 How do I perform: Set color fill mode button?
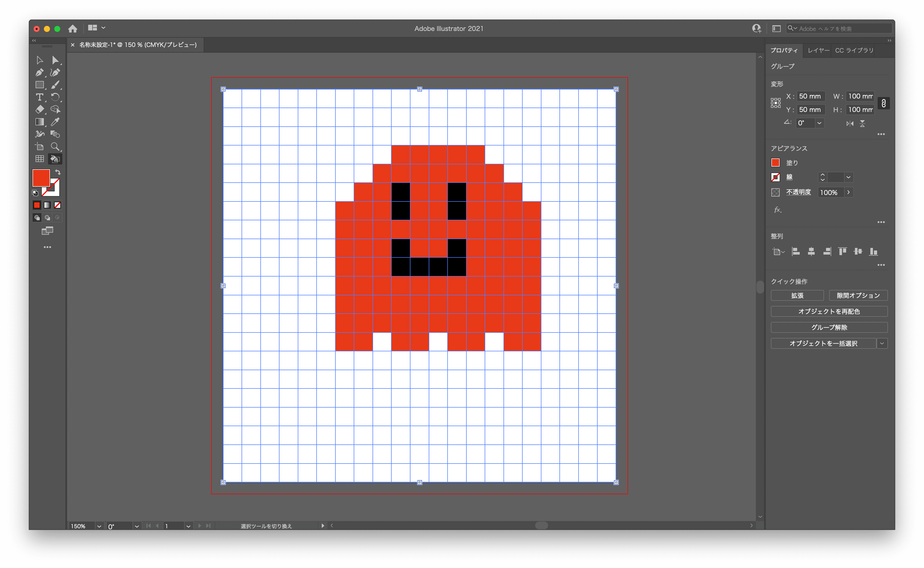coord(36,205)
